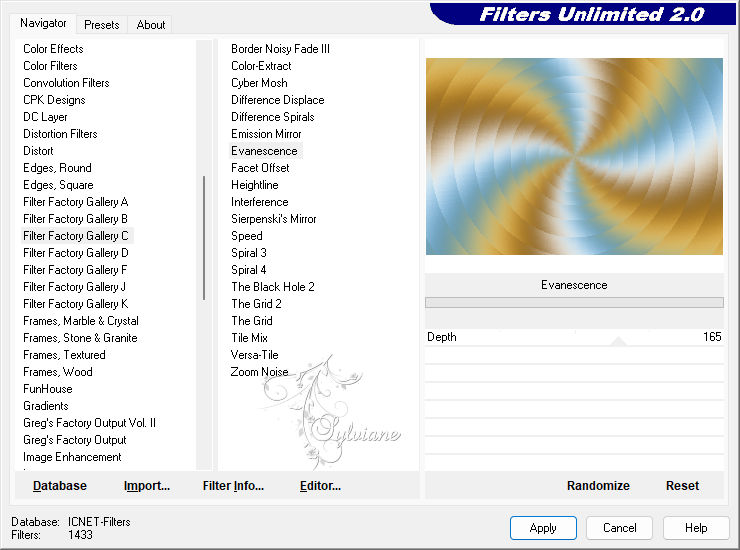Choose Emission Mirror filter
The height and width of the screenshot is (550, 740).
click(x=266, y=134)
